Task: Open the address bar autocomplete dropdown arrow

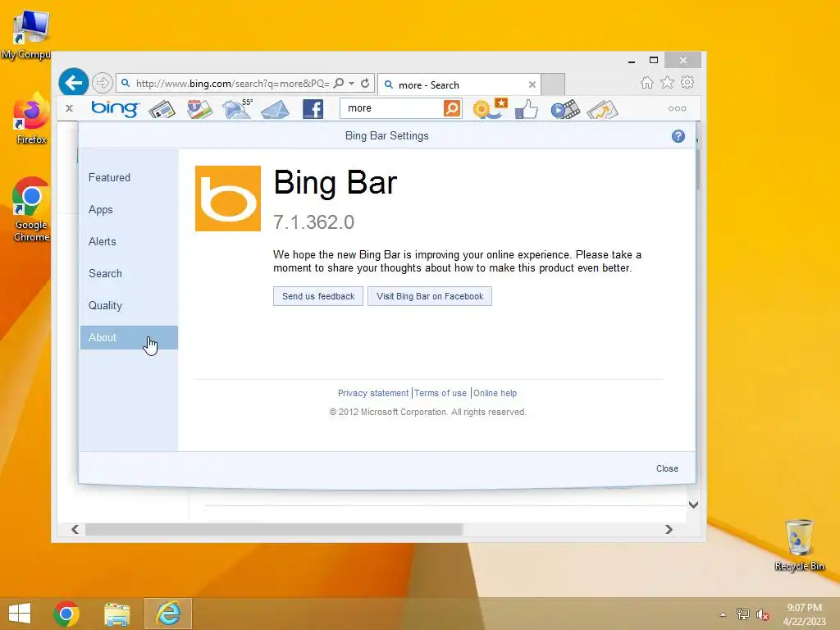Action: point(351,83)
